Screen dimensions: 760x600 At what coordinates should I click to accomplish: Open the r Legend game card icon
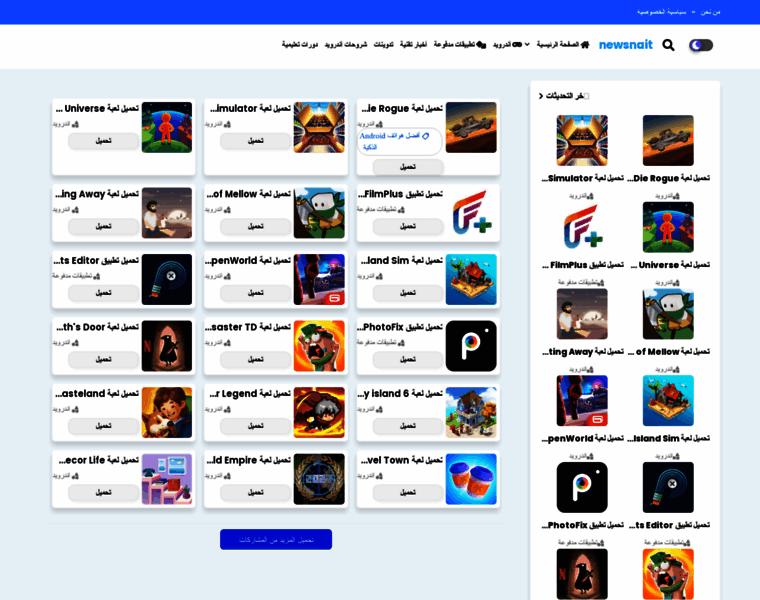click(319, 412)
